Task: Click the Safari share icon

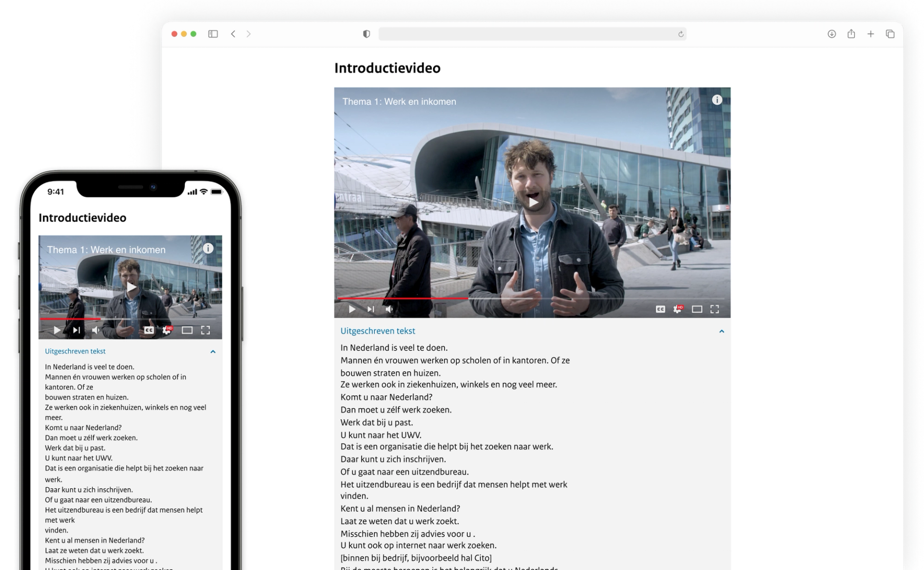Action: 851,34
